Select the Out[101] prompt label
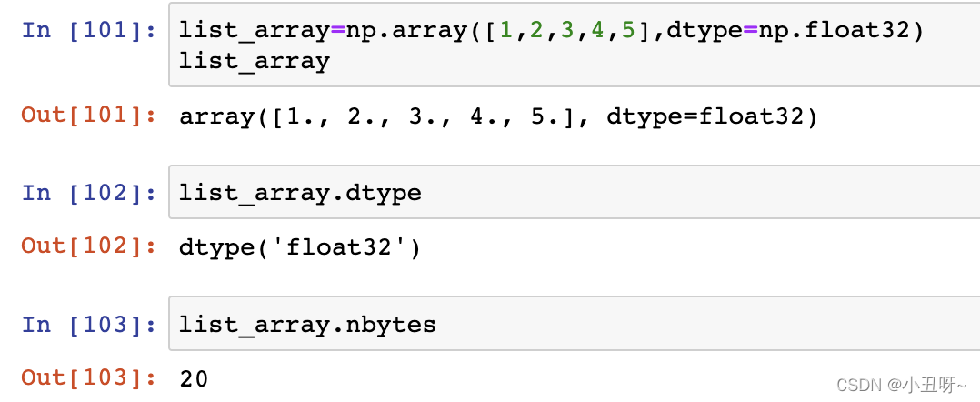Screen dimensions: 980x402 click(x=89, y=116)
